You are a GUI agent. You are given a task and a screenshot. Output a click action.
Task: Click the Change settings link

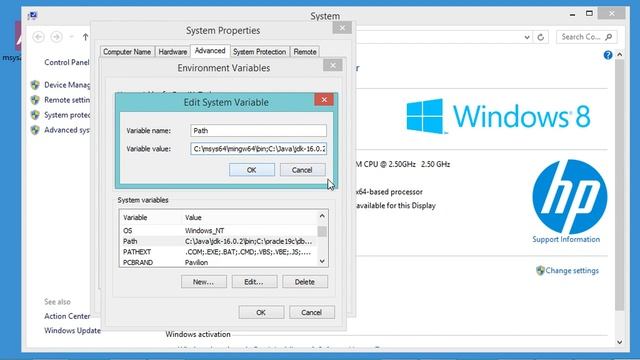coord(572,271)
